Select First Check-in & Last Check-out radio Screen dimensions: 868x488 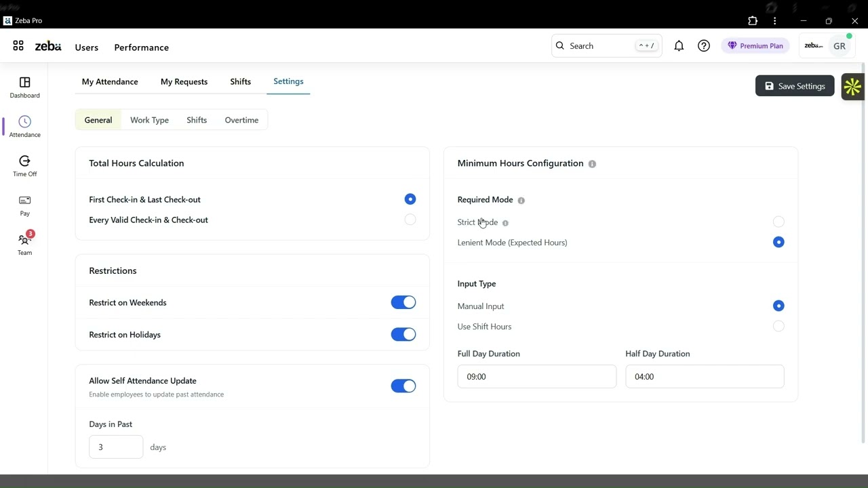(410, 199)
